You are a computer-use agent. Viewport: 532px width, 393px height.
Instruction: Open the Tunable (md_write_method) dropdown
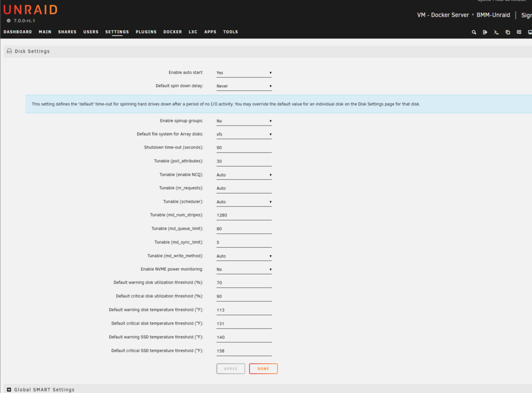[x=244, y=256]
